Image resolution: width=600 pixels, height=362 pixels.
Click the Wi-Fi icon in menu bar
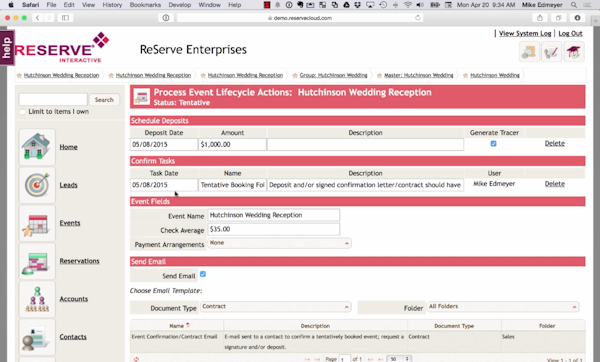(x=408, y=5)
